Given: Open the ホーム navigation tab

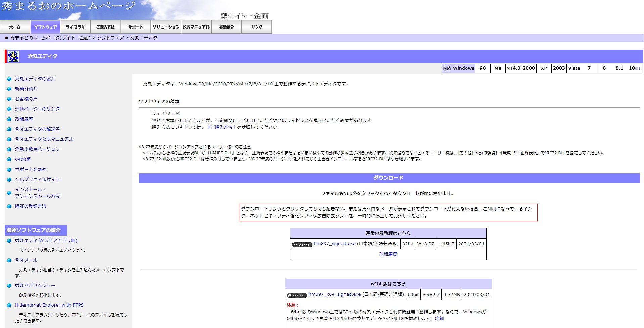Looking at the screenshot, I should click(x=15, y=27).
